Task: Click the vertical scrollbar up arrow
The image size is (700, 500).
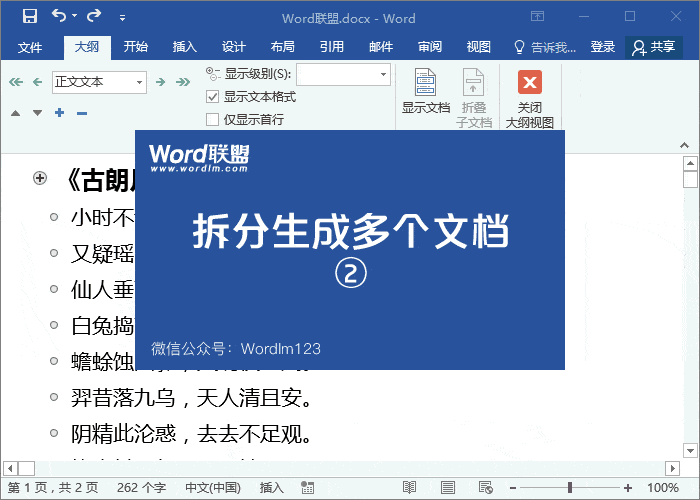Action: click(x=690, y=163)
